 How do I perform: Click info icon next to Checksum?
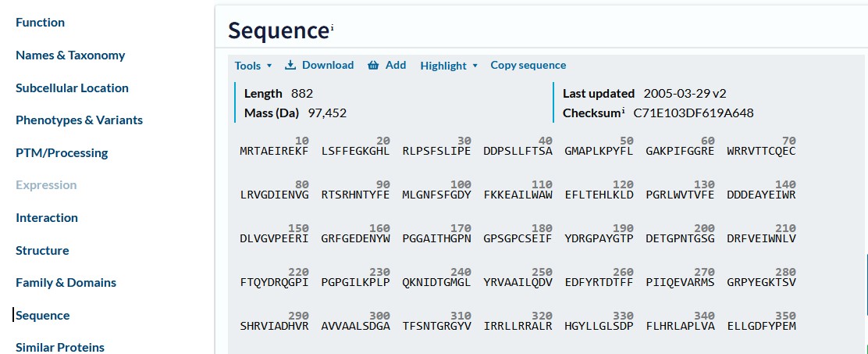tap(623, 111)
